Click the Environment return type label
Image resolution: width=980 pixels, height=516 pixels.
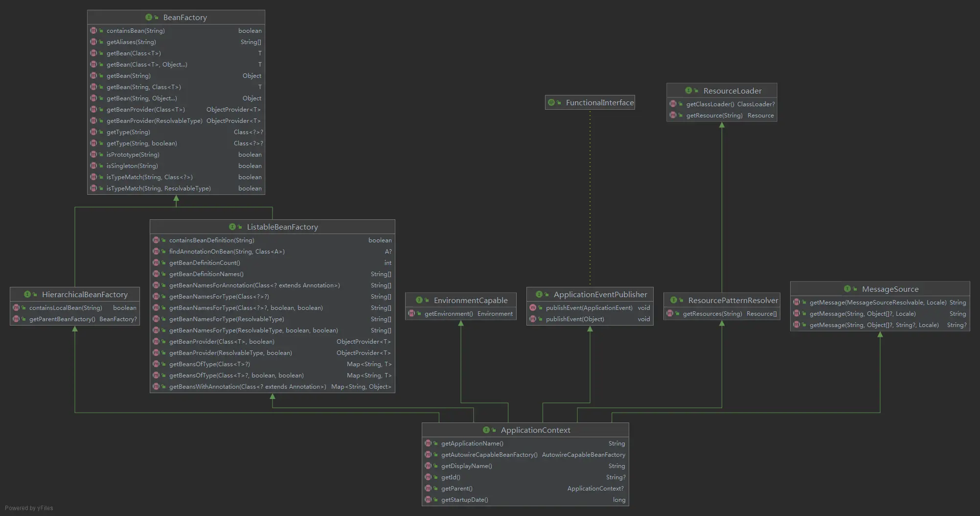point(495,313)
